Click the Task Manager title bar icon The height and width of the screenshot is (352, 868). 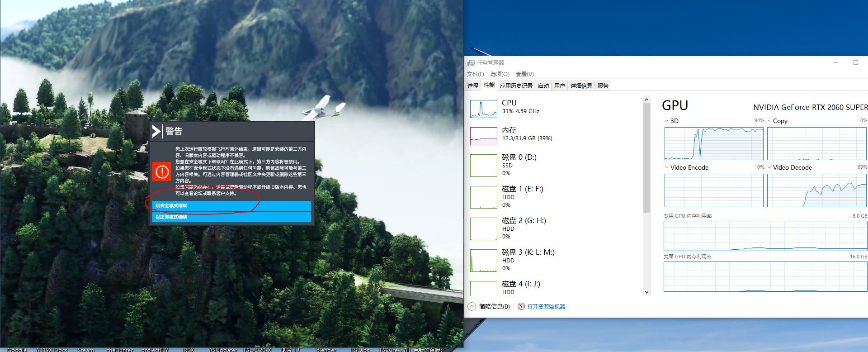pyautogui.click(x=471, y=63)
